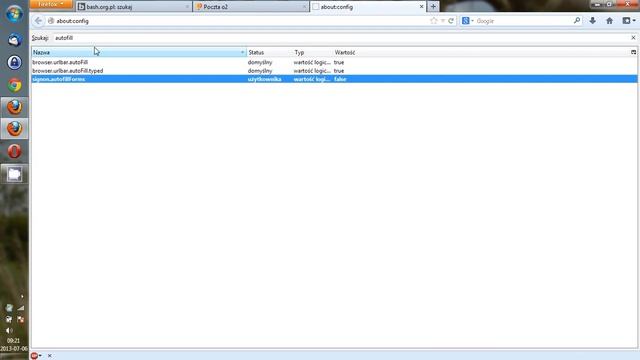Screen dimensions: 640x360
Task: Sort preferences by the Status column
Action: click(269, 52)
